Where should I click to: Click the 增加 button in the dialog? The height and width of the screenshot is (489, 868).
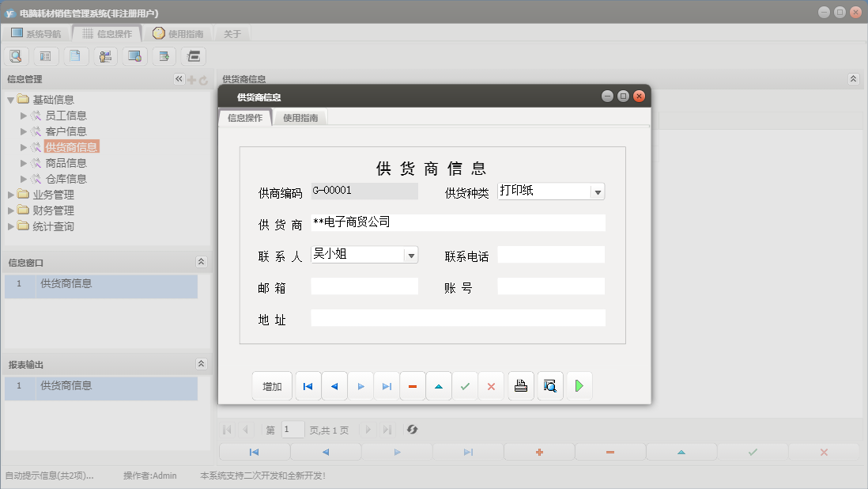[x=272, y=386]
